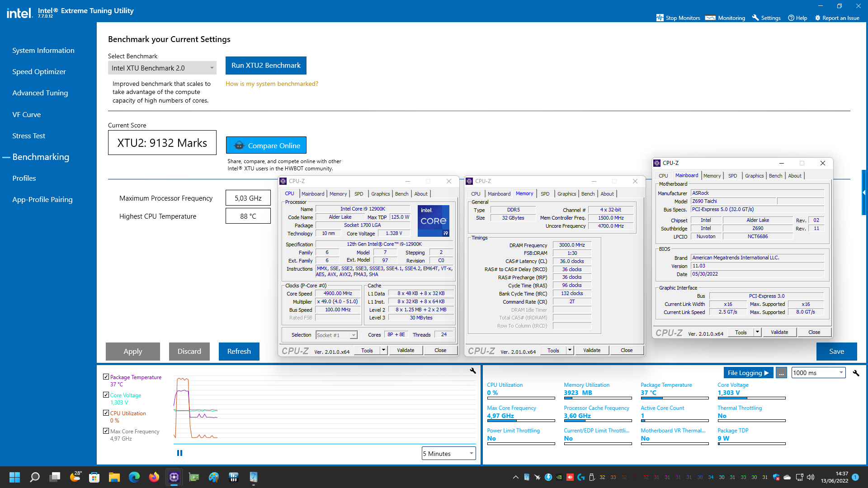Image resolution: width=868 pixels, height=488 pixels.
Task: Click Validate in CPU-Z Mainboard window
Action: pyautogui.click(x=779, y=332)
